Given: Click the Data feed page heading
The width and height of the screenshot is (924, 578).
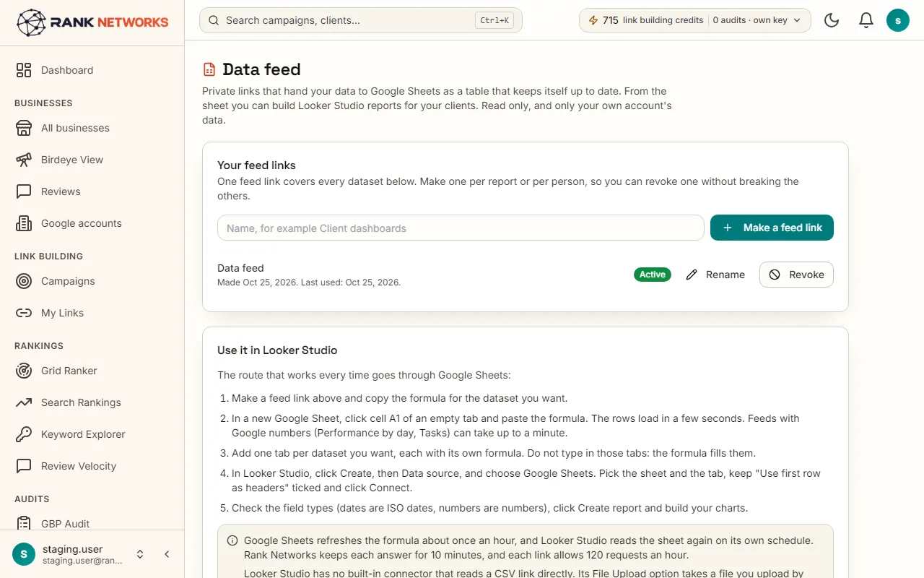Looking at the screenshot, I should (x=261, y=69).
